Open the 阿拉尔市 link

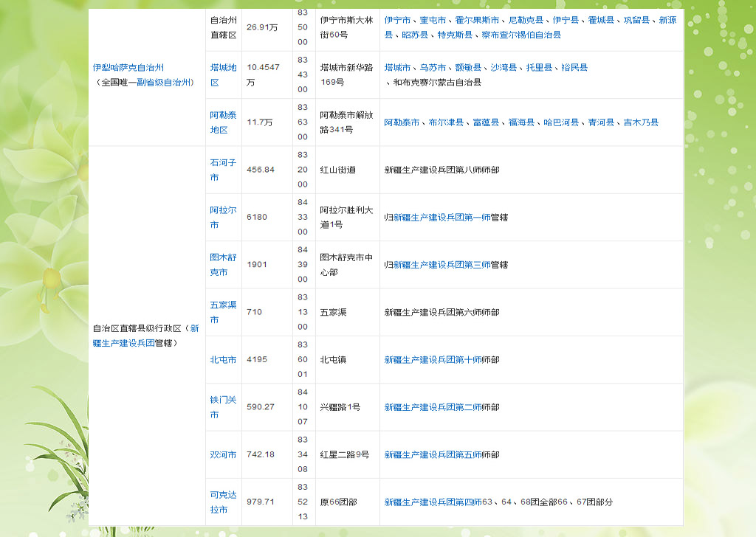click(223, 217)
